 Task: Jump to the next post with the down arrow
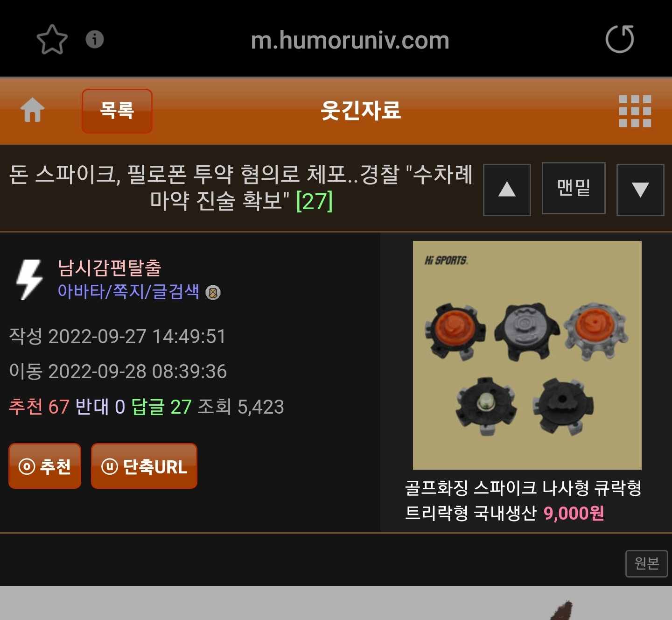tap(640, 190)
